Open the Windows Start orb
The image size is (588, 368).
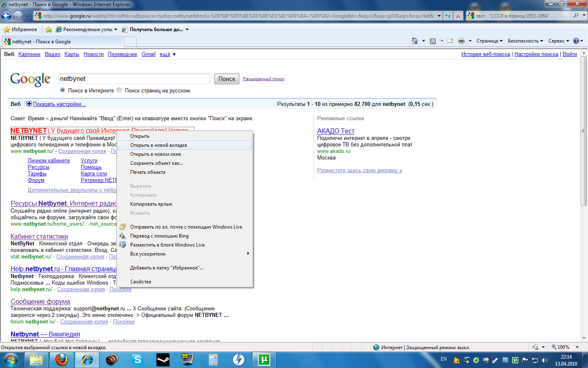point(11,360)
